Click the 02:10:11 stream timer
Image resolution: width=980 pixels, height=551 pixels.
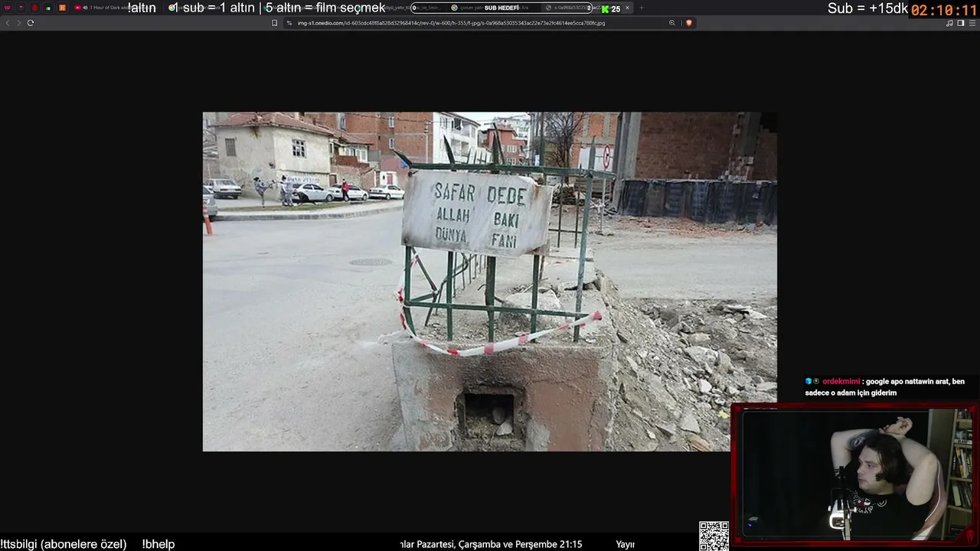(x=944, y=11)
